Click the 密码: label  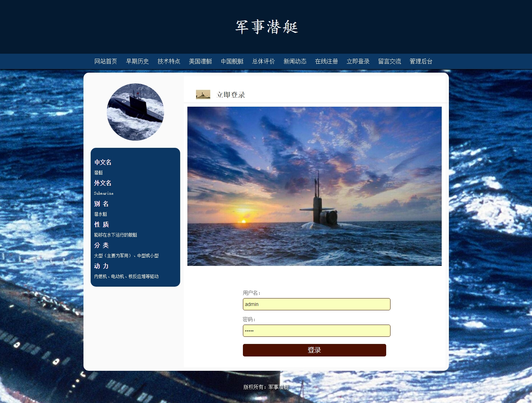point(249,319)
